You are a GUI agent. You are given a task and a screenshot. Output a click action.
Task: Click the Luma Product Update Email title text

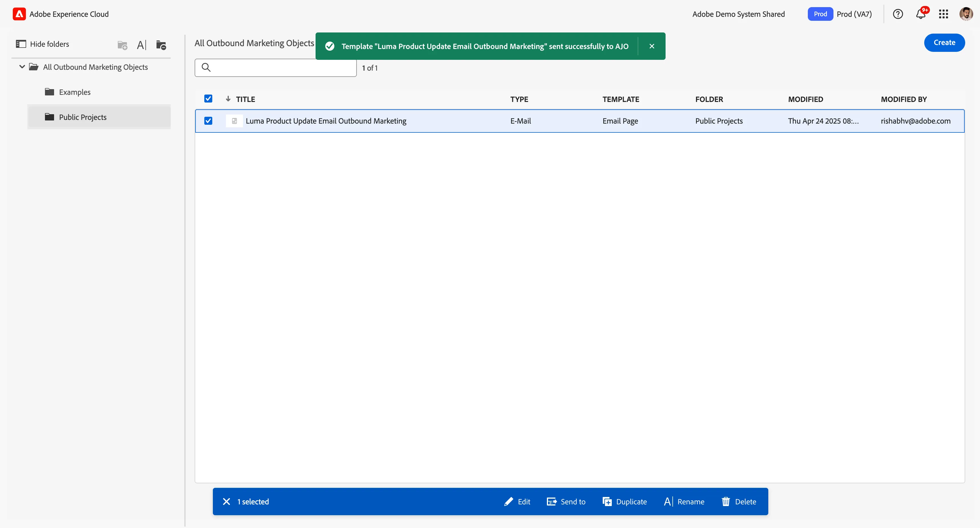(326, 121)
